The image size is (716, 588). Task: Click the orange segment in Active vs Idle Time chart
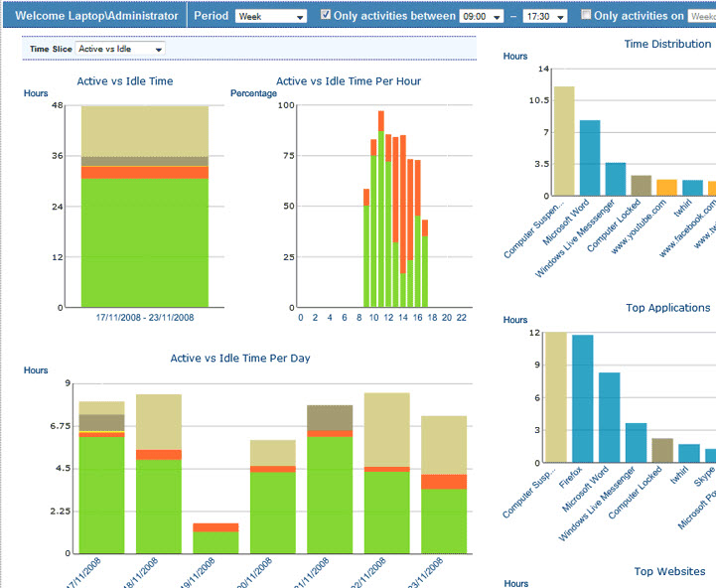pos(145,173)
